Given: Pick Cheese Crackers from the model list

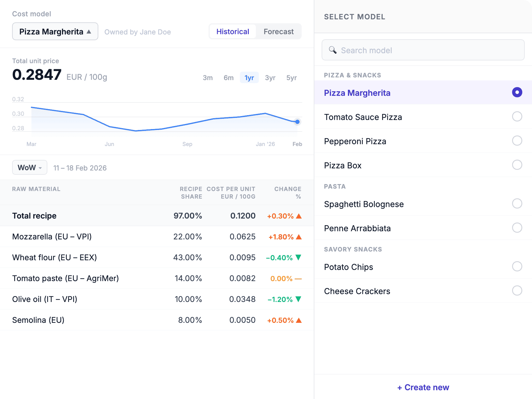Looking at the screenshot, I should 517,290.
